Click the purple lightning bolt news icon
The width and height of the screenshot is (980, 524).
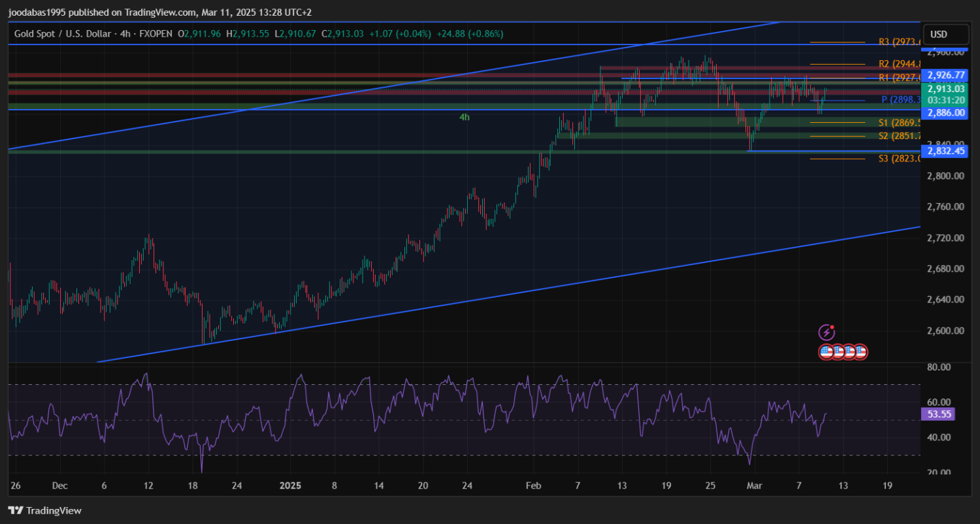coord(826,332)
